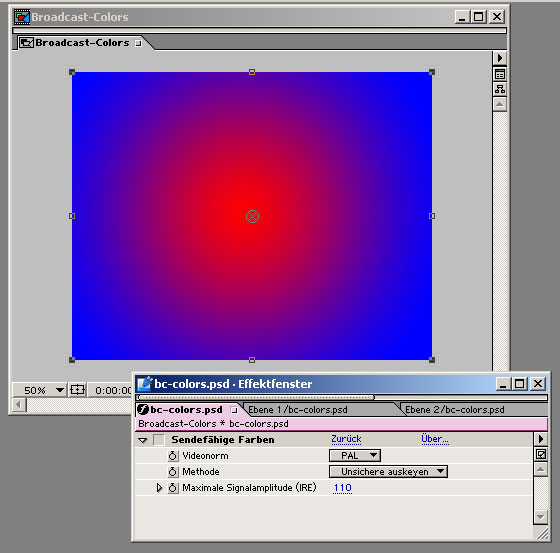Click the Methode stopwatch icon

coord(172,472)
